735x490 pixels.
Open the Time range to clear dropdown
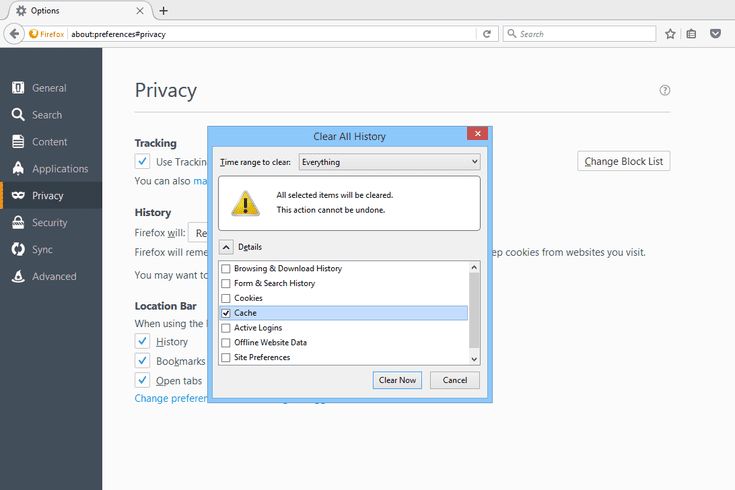[390, 162]
